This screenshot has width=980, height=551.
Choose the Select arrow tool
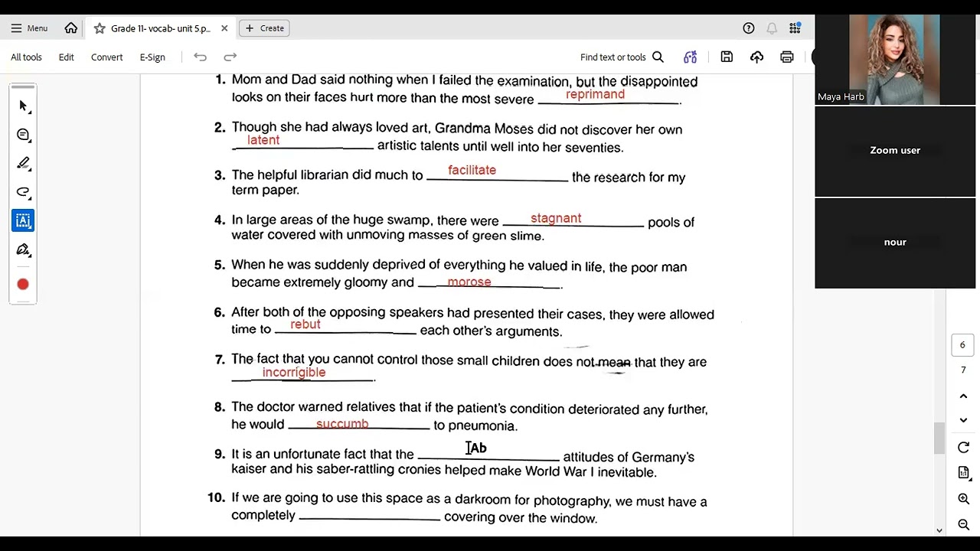point(23,106)
